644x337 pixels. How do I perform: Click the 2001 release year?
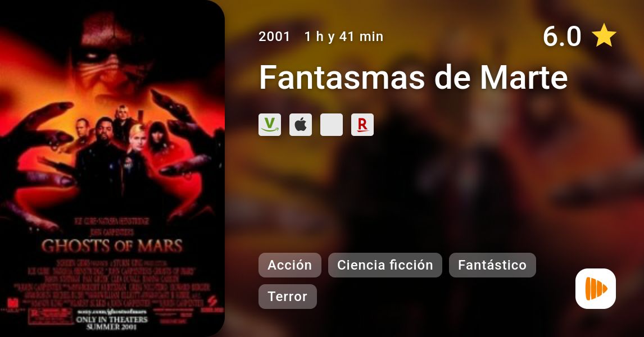[274, 37]
